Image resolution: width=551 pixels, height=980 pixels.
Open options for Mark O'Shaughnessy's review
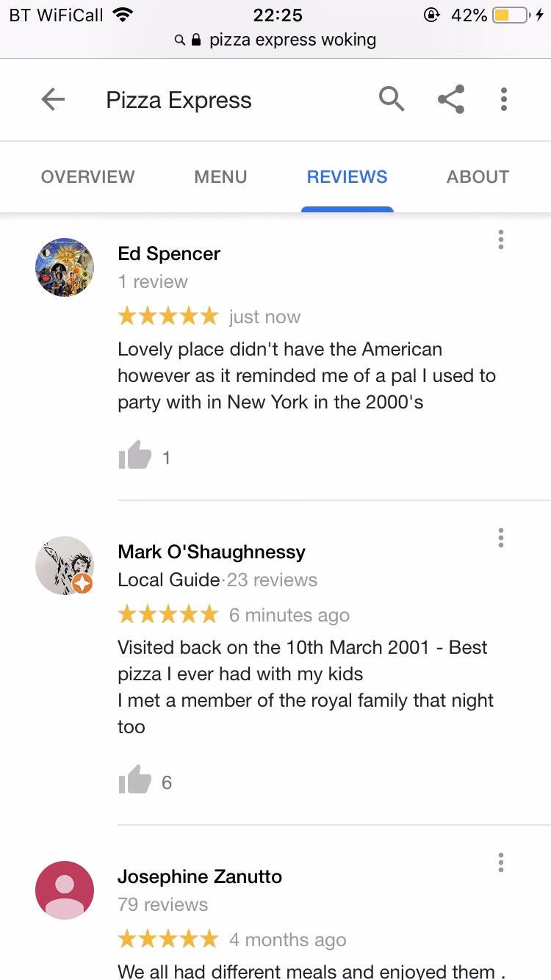tap(500, 538)
